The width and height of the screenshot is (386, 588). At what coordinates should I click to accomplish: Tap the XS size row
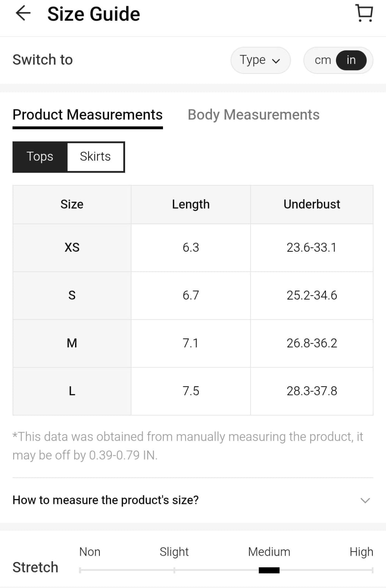[x=72, y=247]
